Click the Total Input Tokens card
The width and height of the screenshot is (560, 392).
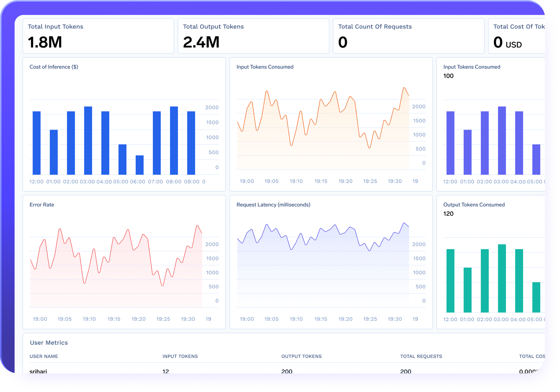(98, 36)
